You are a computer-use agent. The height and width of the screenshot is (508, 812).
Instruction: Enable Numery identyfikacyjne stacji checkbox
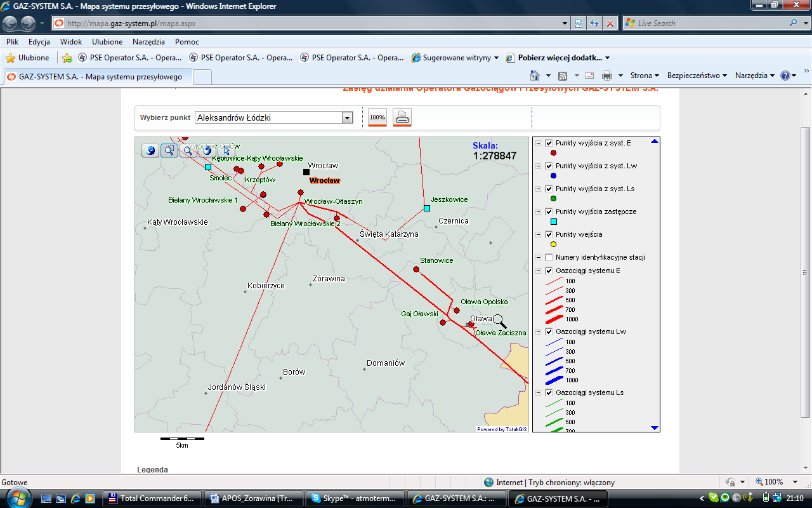[549, 257]
